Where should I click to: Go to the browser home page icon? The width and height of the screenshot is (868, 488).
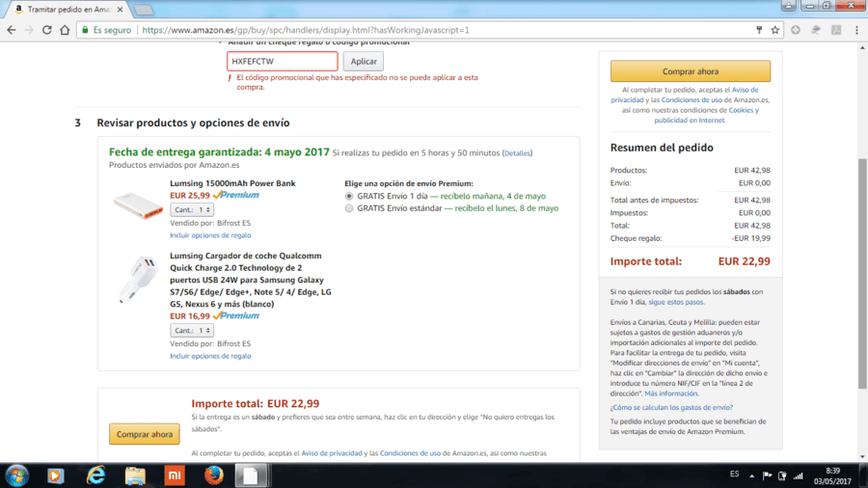point(65,30)
